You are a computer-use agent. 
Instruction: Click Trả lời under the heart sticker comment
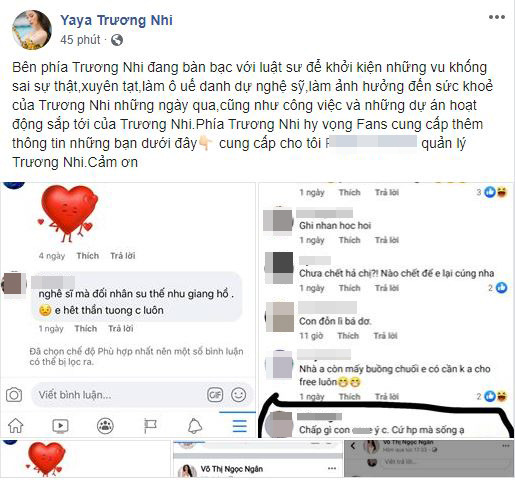point(123,256)
